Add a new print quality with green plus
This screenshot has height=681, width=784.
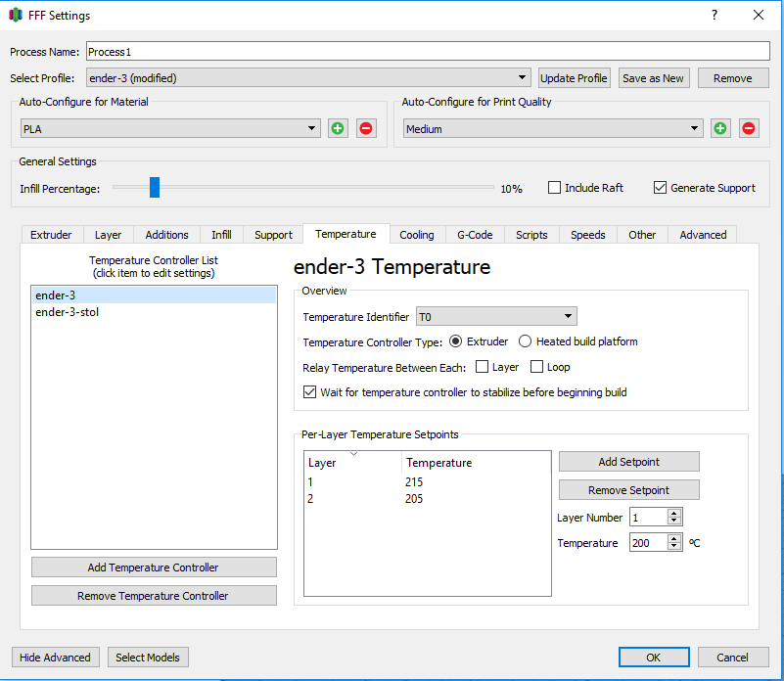(720, 128)
